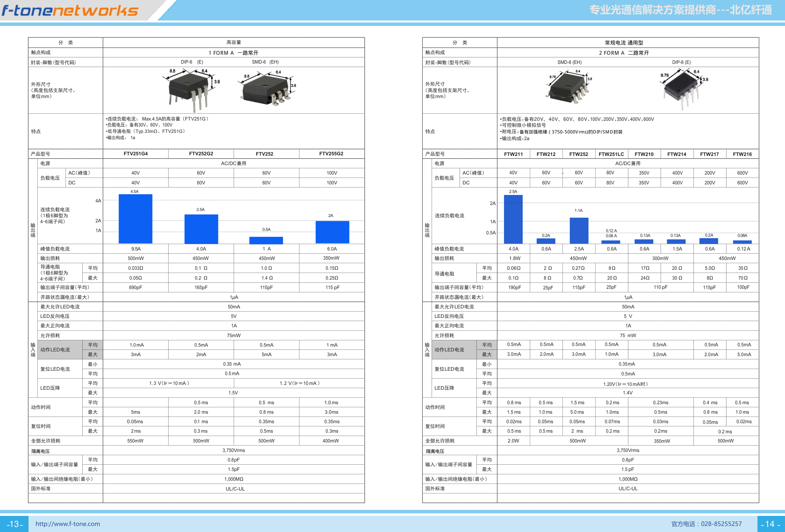Viewport: 785px width, 532px height.
Task: Select the FTW216 product column header
Action: pos(742,154)
